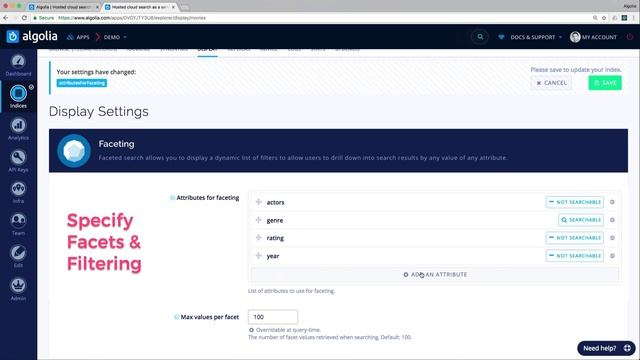Open the Analytics sidebar section
This screenshot has width=640, height=360.
[x=18, y=129]
